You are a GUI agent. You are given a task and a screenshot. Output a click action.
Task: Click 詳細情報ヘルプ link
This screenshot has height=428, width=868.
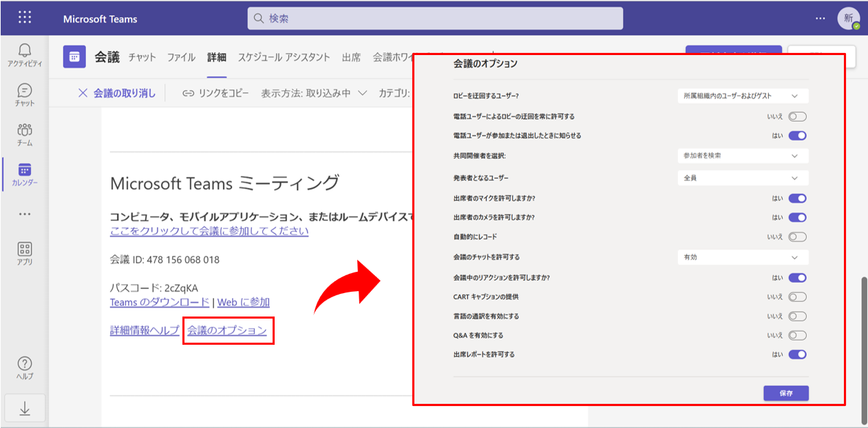pyautogui.click(x=145, y=330)
